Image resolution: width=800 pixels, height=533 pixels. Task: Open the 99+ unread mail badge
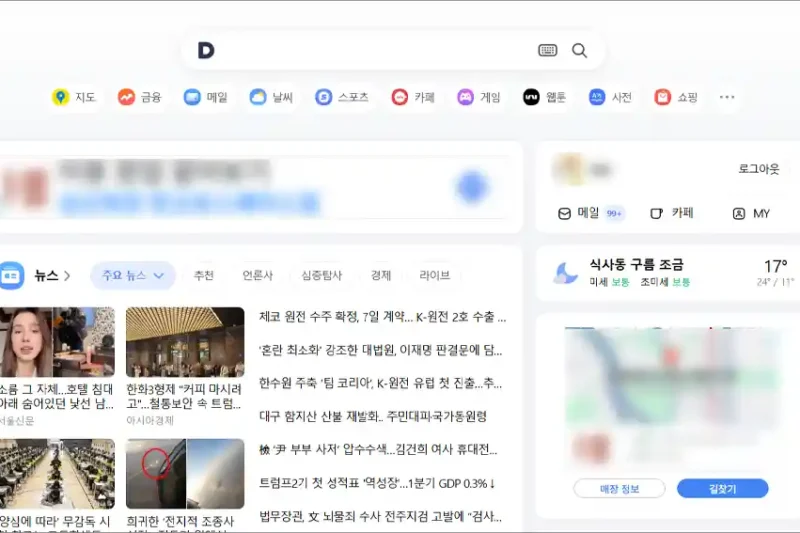pyautogui.click(x=614, y=214)
